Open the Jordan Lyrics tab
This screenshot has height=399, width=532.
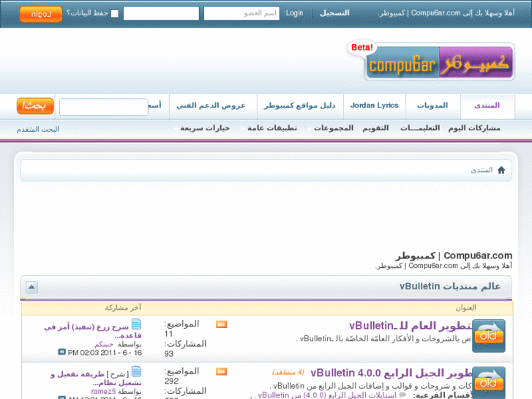[x=374, y=105]
